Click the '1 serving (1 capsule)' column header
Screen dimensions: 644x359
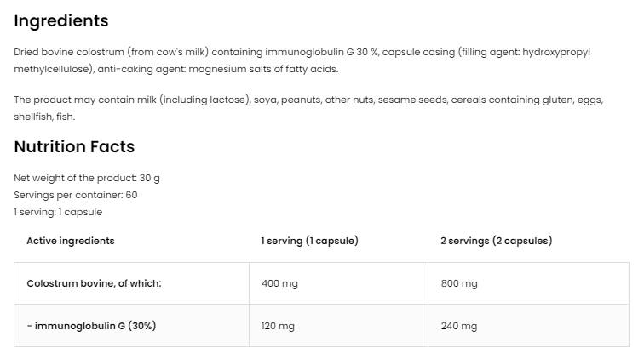[x=309, y=241]
